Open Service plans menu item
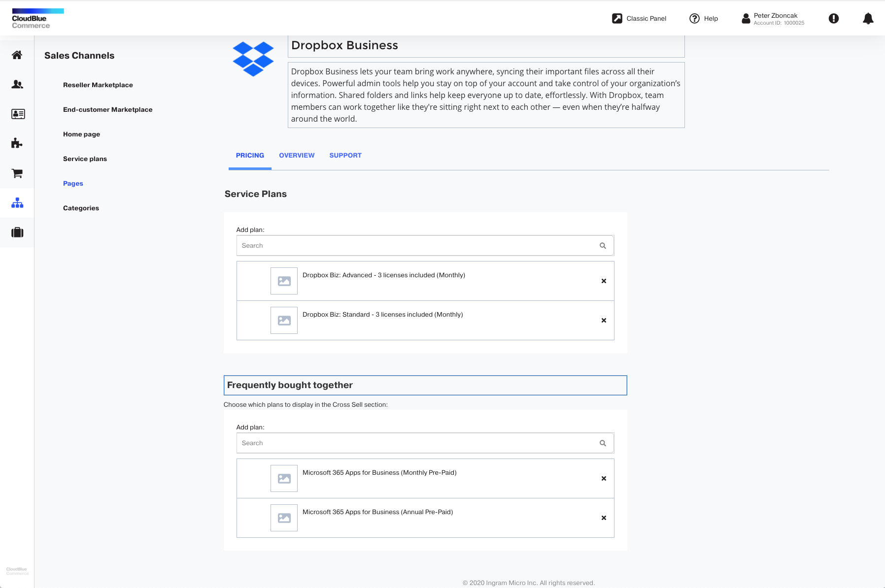This screenshot has width=885, height=588. click(85, 159)
